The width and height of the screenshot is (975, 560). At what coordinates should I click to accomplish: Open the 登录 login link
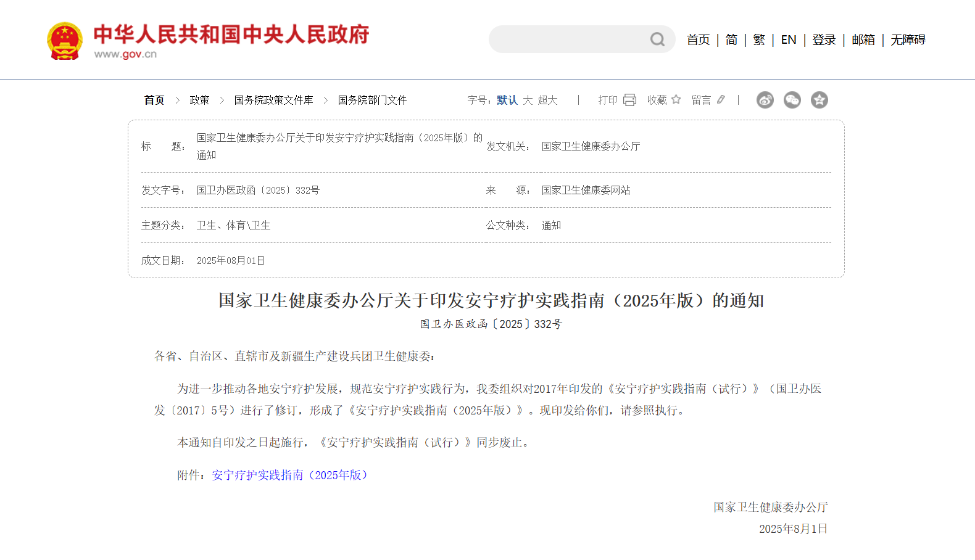pos(824,39)
